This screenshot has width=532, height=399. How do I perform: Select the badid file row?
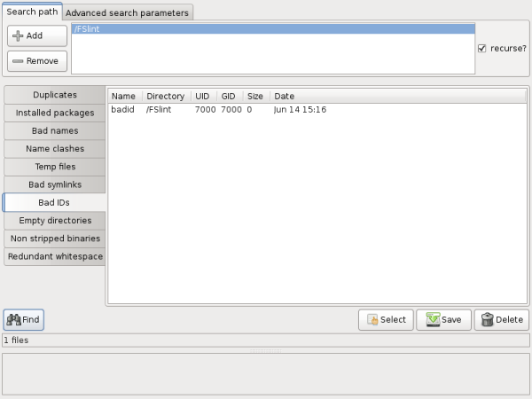pos(122,110)
